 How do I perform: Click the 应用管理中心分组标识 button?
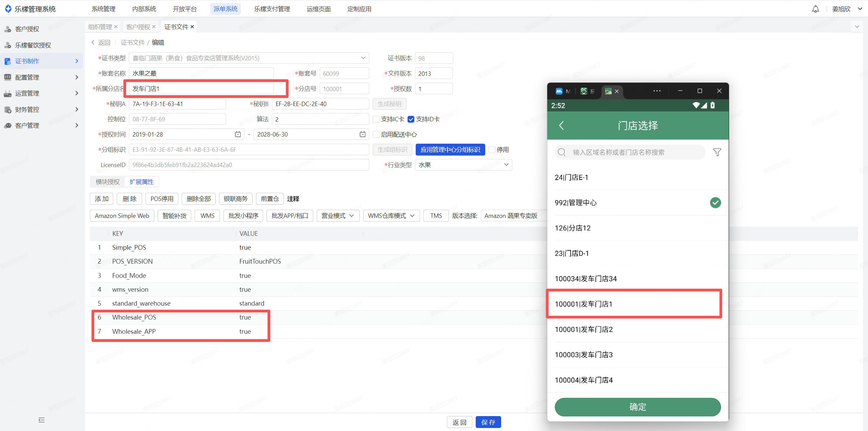coord(450,150)
